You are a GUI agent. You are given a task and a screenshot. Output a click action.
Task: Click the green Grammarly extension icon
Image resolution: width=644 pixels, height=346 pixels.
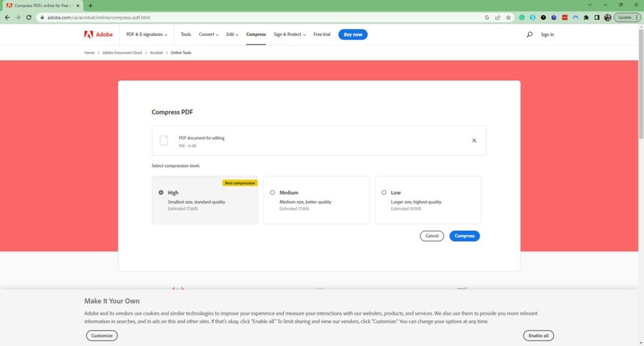coord(522,17)
